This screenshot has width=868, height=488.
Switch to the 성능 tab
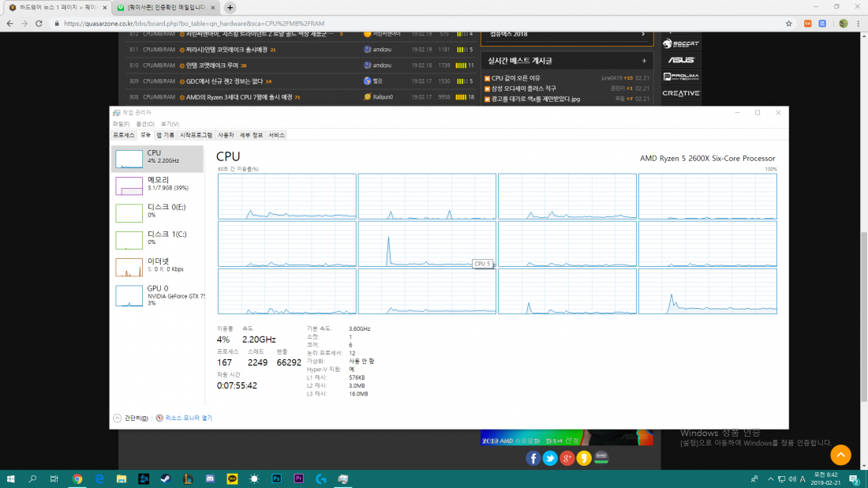pyautogui.click(x=145, y=134)
